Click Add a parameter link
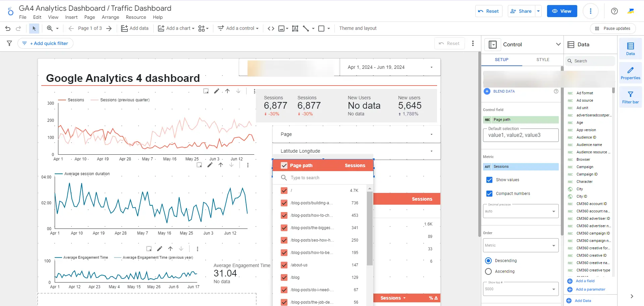 click(x=590, y=289)
